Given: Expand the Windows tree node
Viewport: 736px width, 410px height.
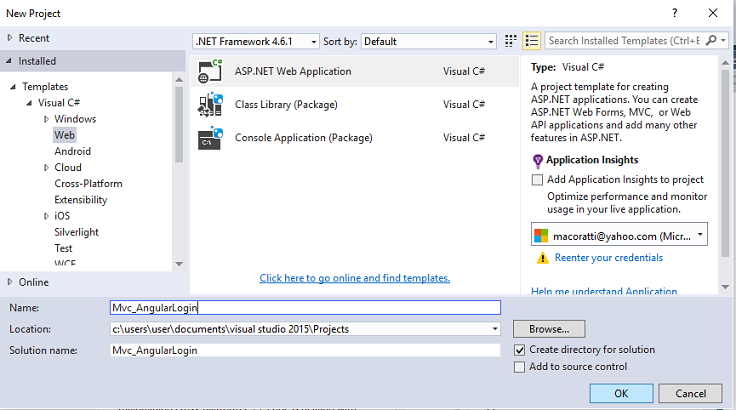Looking at the screenshot, I should tap(46, 119).
